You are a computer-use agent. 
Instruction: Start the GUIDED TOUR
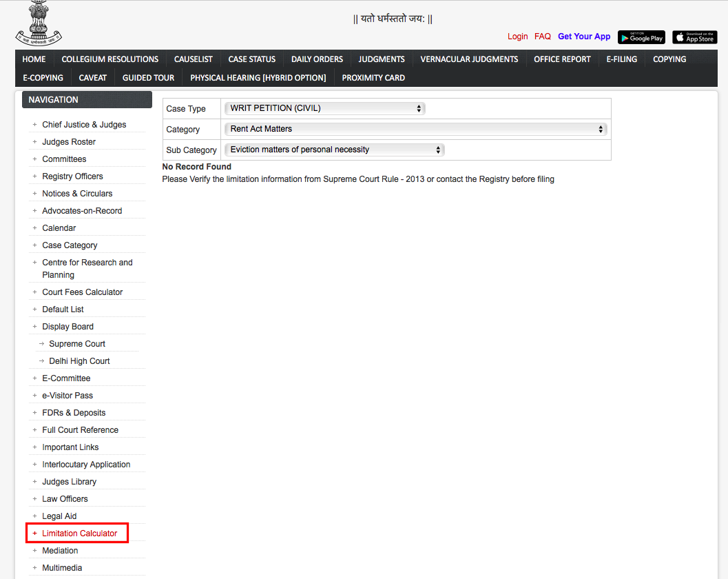click(149, 78)
